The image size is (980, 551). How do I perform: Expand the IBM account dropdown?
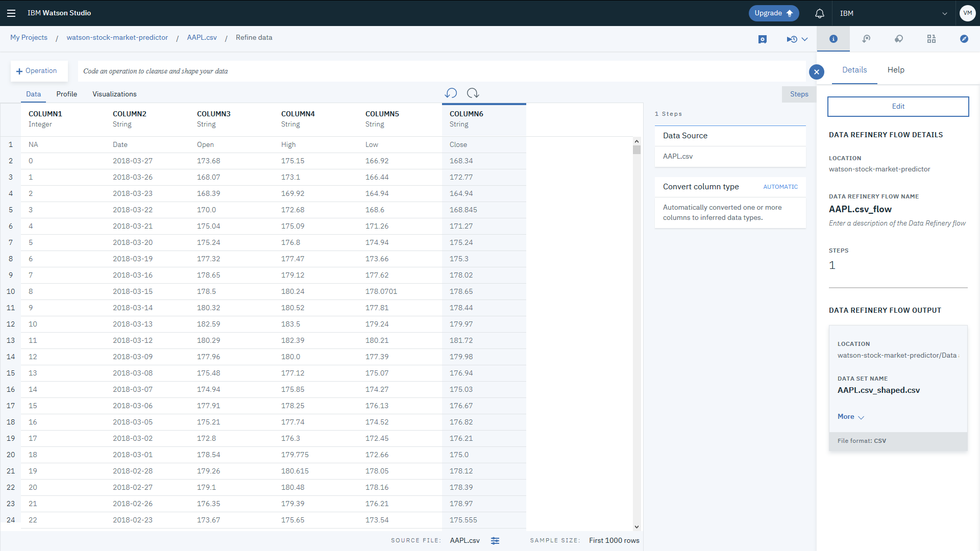click(x=944, y=14)
